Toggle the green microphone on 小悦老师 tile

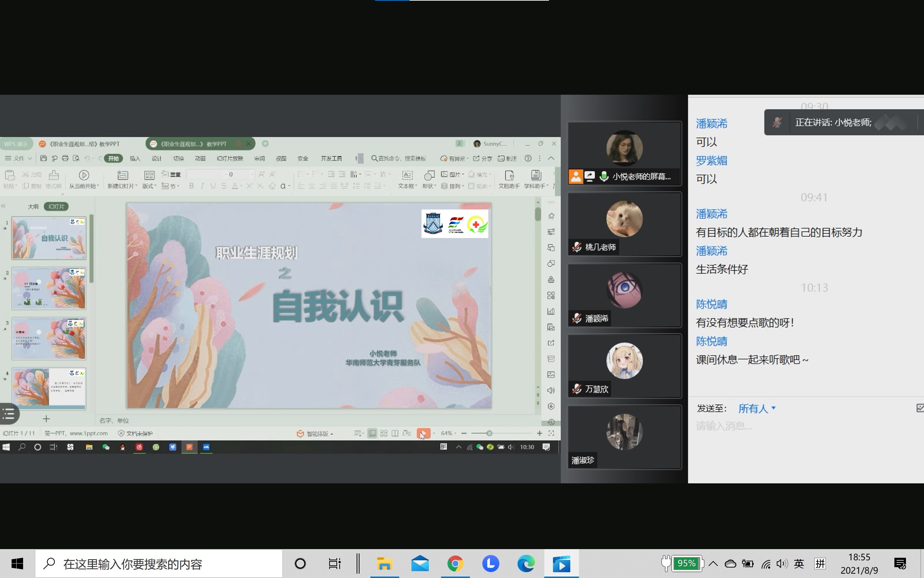pyautogui.click(x=603, y=176)
